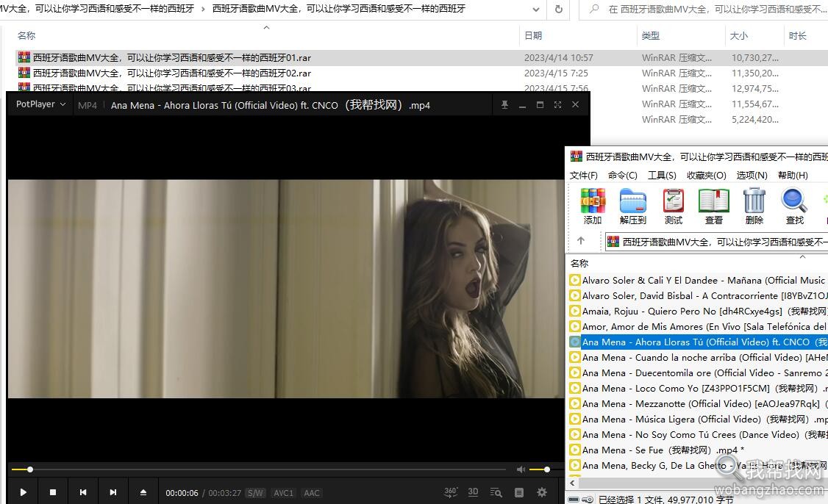Click the AVC1 video codec label
The image size is (828, 504).
tap(284, 493)
